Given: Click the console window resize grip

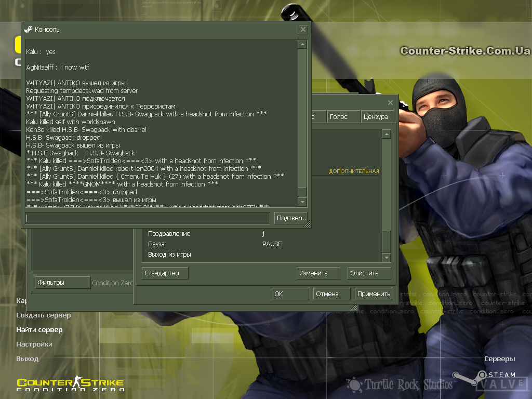Looking at the screenshot, I should [x=307, y=224].
